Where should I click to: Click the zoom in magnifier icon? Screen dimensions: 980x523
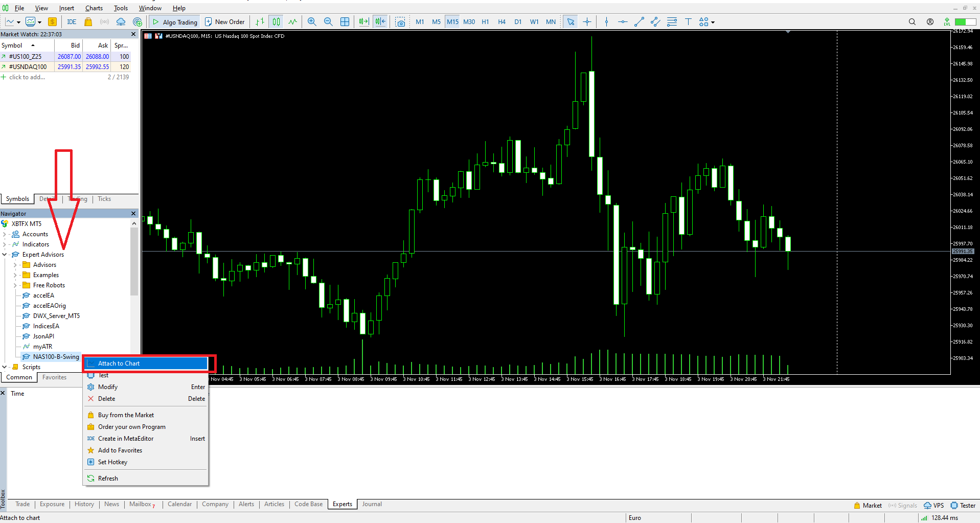[x=312, y=21]
